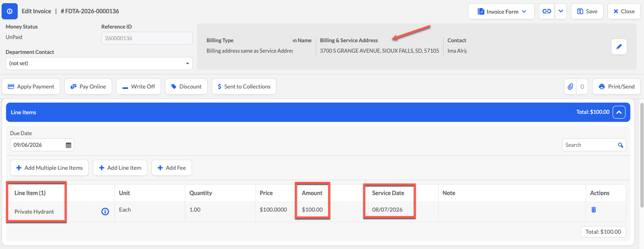Click the Add Line Item button
Screen dimensions: 644x249
(120, 168)
